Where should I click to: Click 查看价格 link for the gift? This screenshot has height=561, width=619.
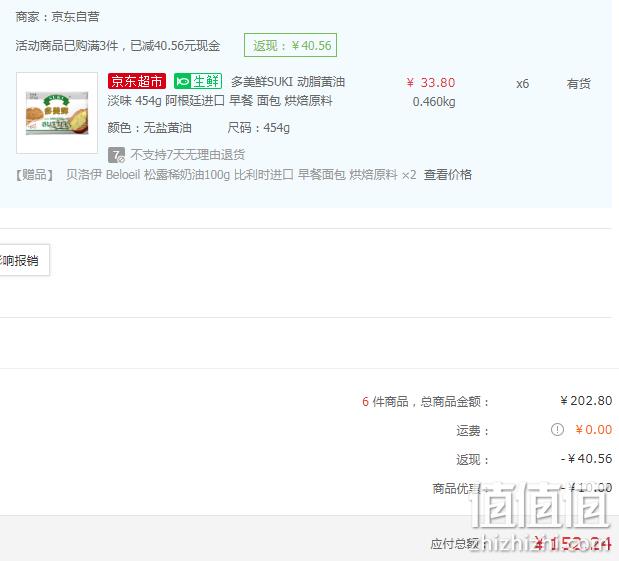coord(448,174)
